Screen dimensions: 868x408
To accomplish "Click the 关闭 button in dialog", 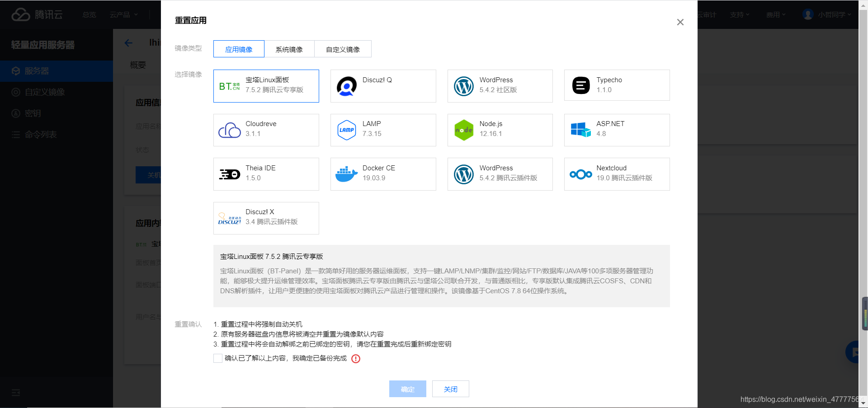I will (451, 389).
